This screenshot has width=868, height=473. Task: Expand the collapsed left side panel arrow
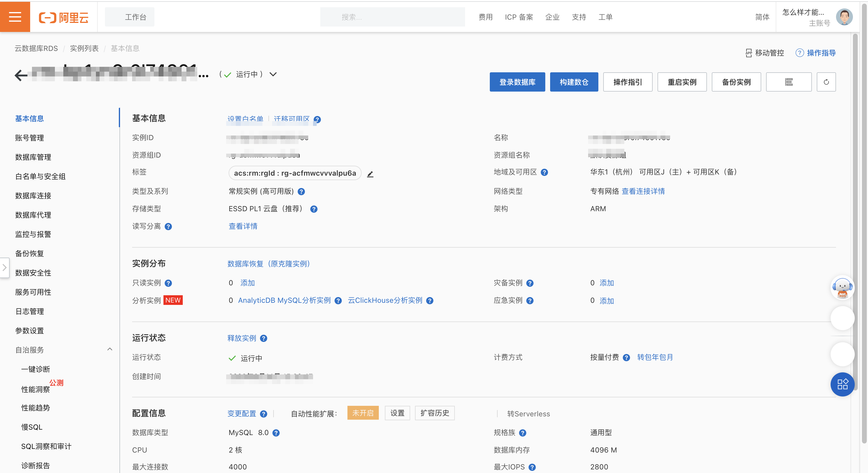(5, 268)
